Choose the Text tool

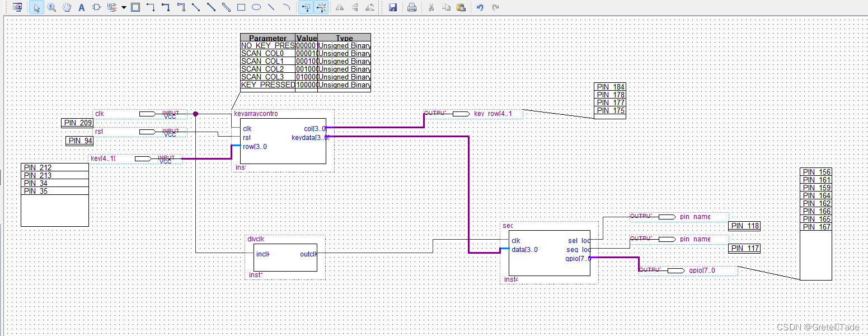[x=82, y=7]
